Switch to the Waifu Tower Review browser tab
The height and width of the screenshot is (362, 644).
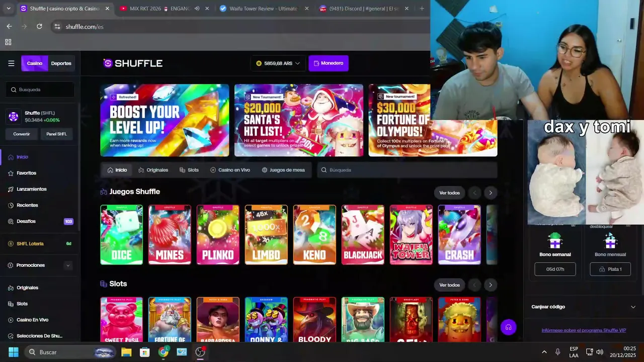(x=264, y=9)
